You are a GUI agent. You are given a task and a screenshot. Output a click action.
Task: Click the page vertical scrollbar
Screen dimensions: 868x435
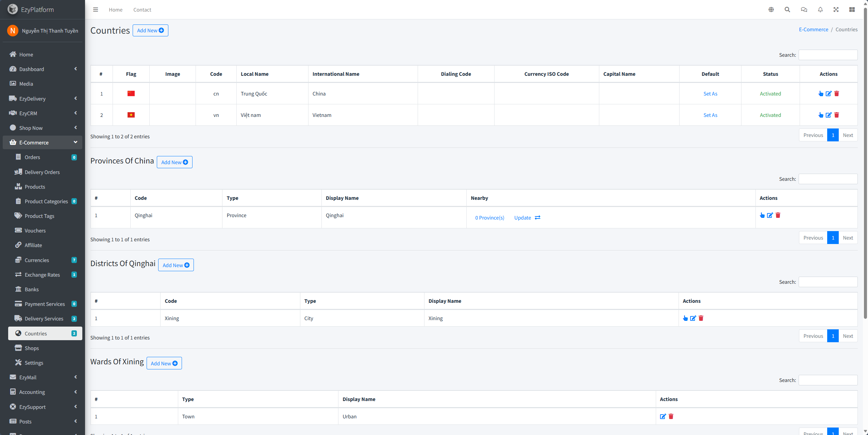click(865, 163)
